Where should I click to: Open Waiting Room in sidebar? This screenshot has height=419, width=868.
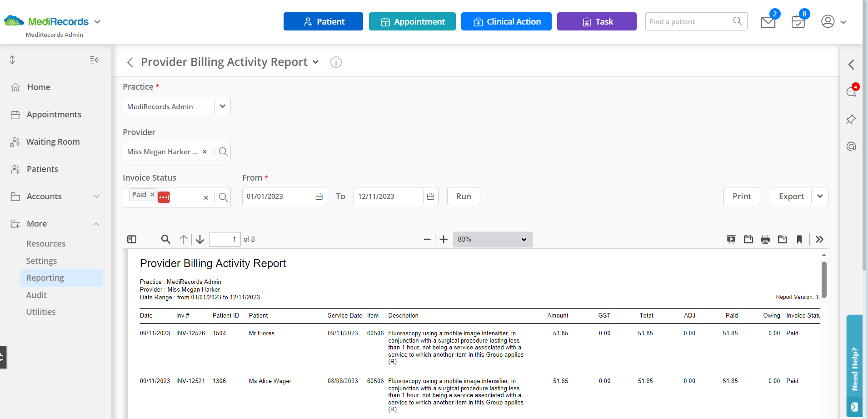[53, 142]
